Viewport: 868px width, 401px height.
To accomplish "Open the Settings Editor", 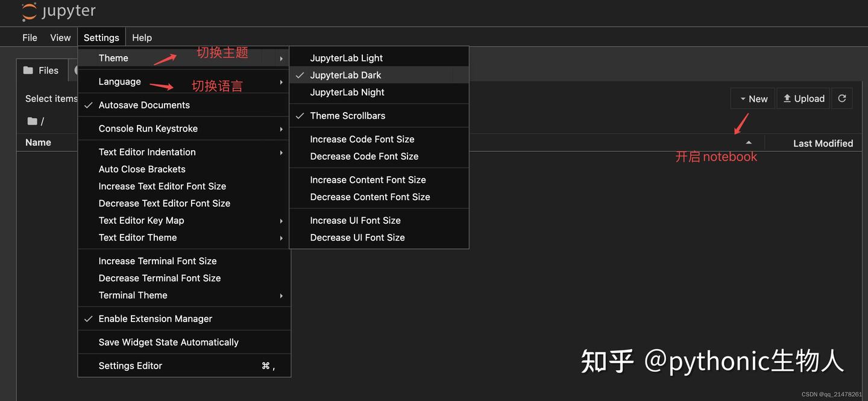I will coord(130,365).
